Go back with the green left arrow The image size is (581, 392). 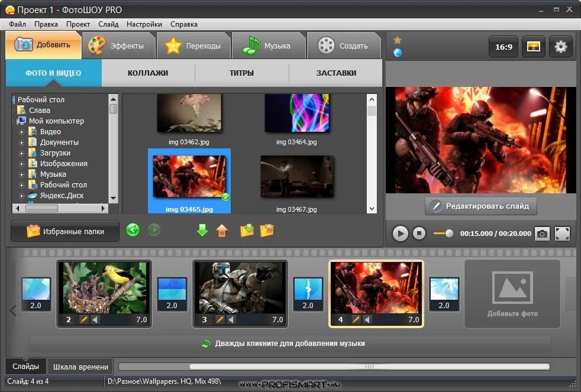tap(133, 230)
